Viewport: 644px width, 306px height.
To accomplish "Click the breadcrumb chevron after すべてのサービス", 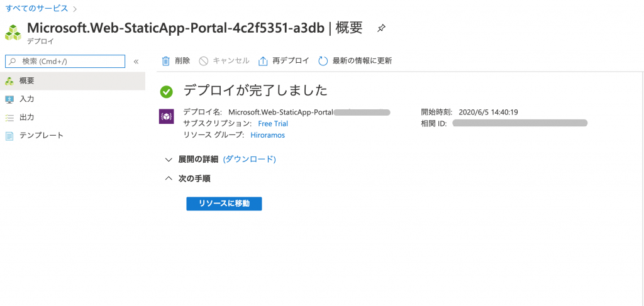I will [x=75, y=9].
